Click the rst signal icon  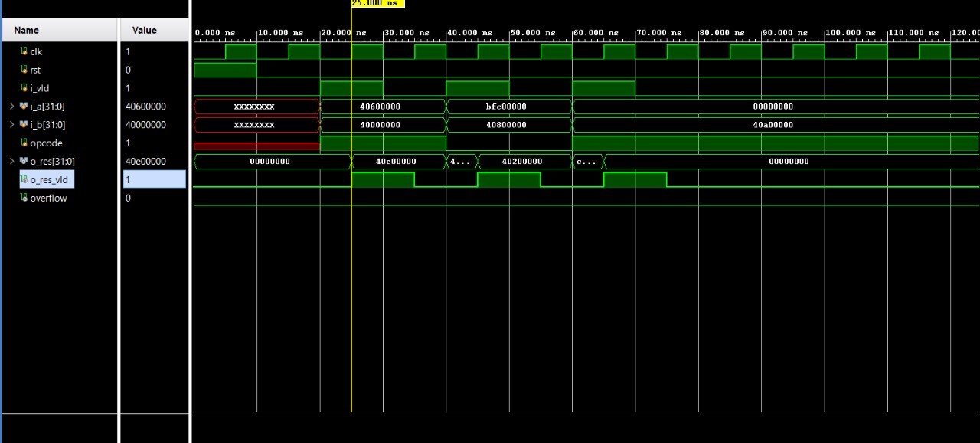pos(24,70)
